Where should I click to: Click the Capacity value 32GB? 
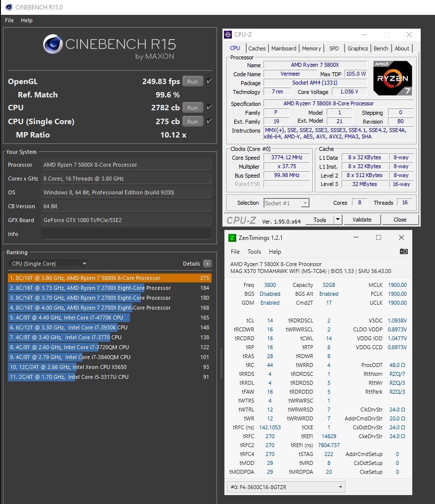329,285
